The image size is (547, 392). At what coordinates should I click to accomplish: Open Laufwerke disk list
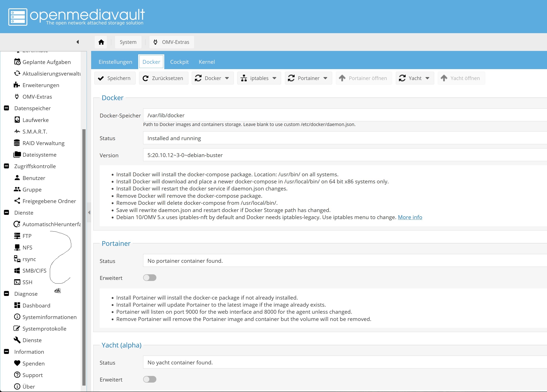(x=31, y=120)
